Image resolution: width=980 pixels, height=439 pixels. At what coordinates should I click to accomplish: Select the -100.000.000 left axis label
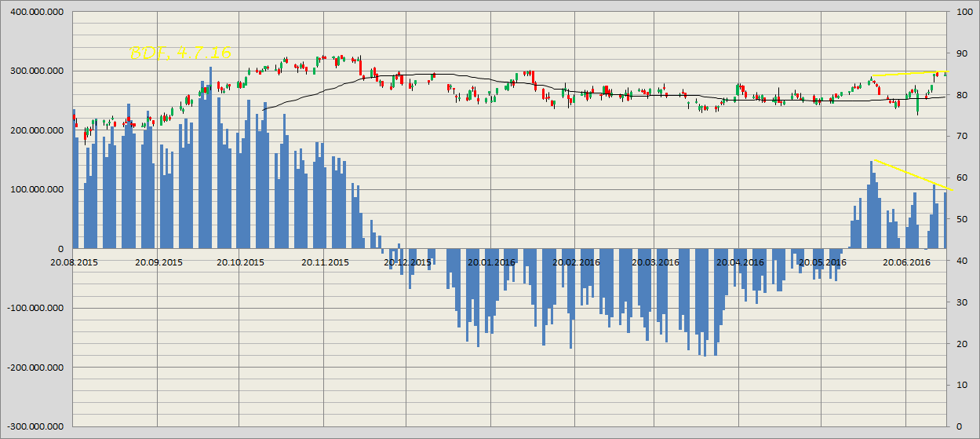tap(35, 308)
